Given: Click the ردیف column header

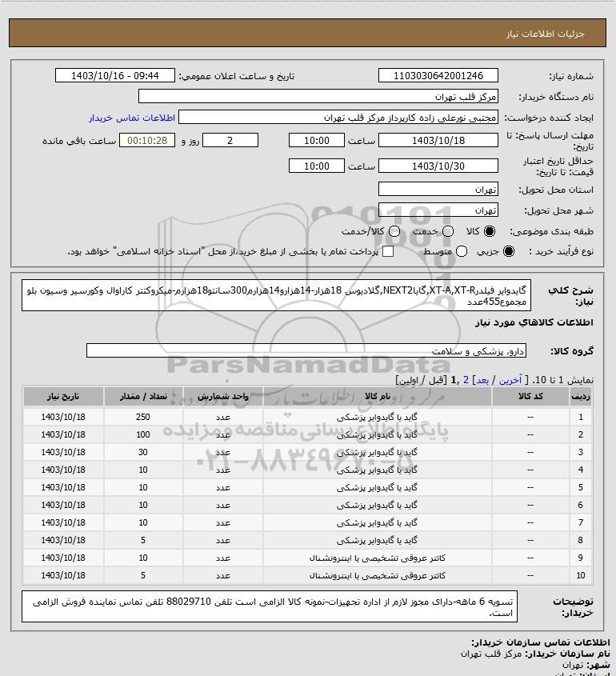Looking at the screenshot, I should (580, 396).
